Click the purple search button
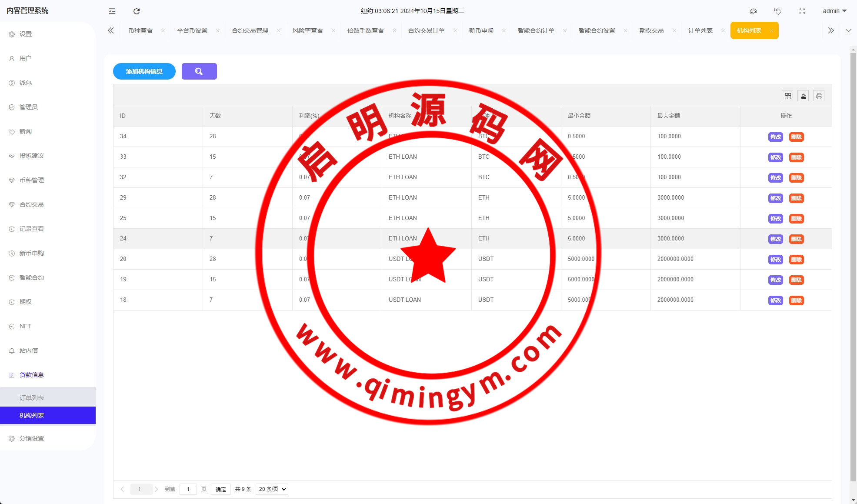Screen dimensions: 857x504 199,71
